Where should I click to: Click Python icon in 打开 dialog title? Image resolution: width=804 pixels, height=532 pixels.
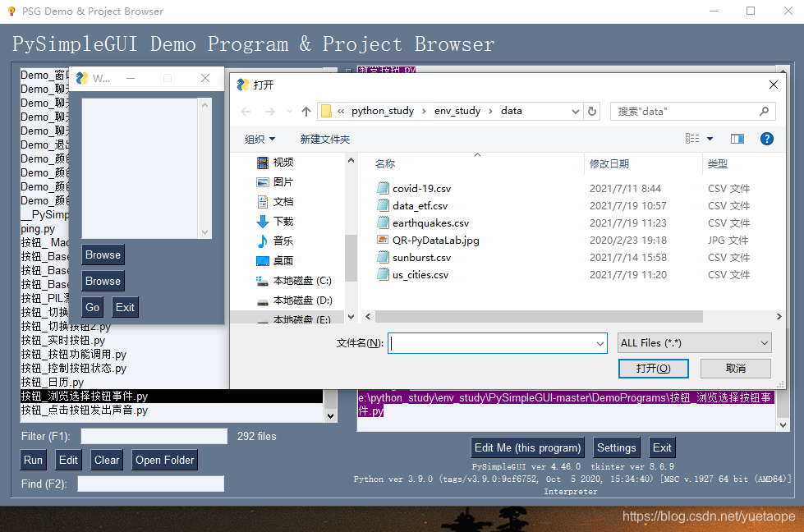pyautogui.click(x=242, y=85)
